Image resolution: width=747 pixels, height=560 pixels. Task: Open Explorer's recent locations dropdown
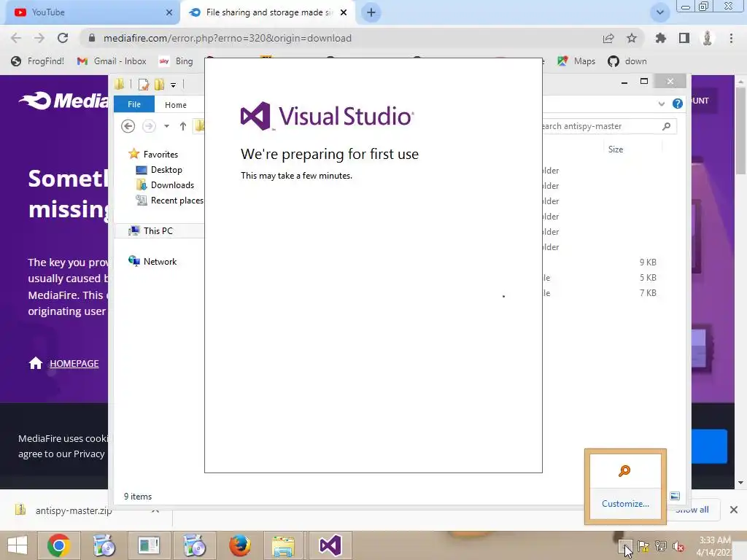(166, 126)
